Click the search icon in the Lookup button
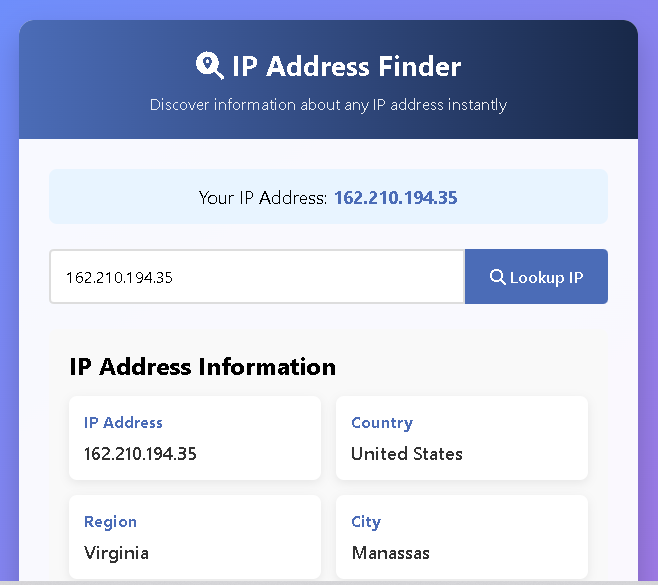Screen dimensions: 658x585 [497, 277]
